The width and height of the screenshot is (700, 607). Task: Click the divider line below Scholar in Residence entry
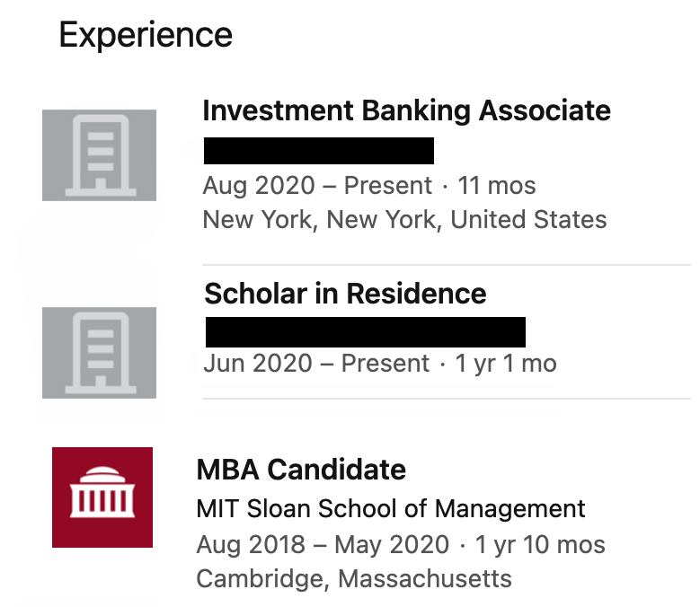(447, 399)
